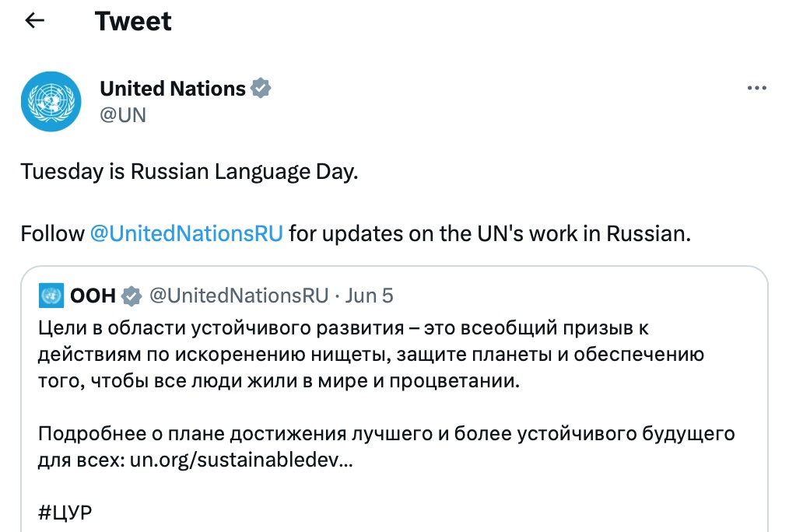This screenshot has width=789, height=532.
Task: Click the word "Follow" in the tweet body
Action: pyautogui.click(x=52, y=233)
